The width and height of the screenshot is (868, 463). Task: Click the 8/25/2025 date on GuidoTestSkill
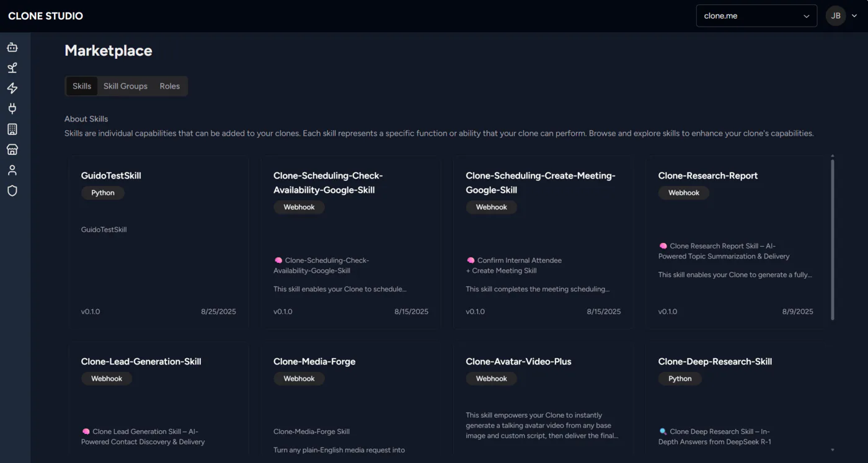coord(218,312)
